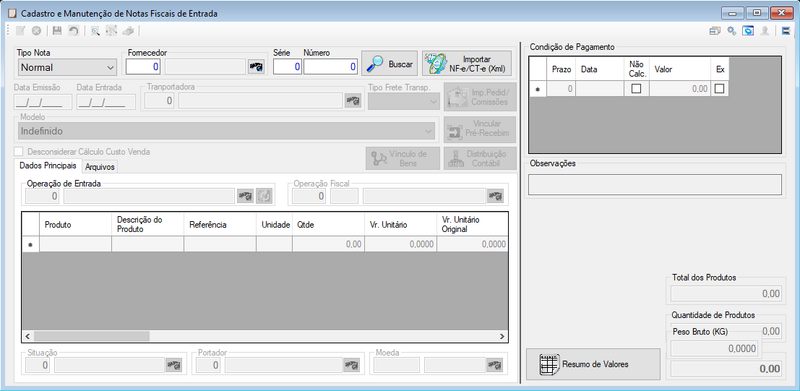Click the Unidade column header
This screenshot has height=391, width=800.
pyautogui.click(x=274, y=225)
